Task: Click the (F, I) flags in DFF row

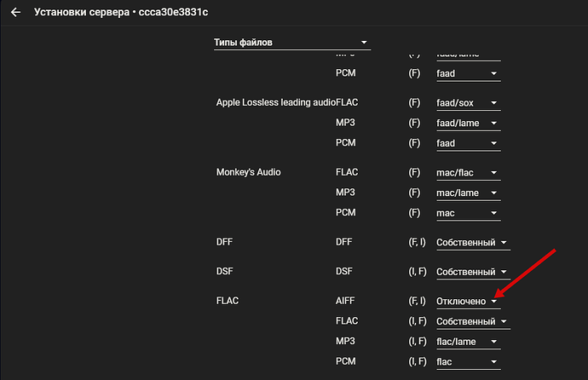Action: [417, 243]
